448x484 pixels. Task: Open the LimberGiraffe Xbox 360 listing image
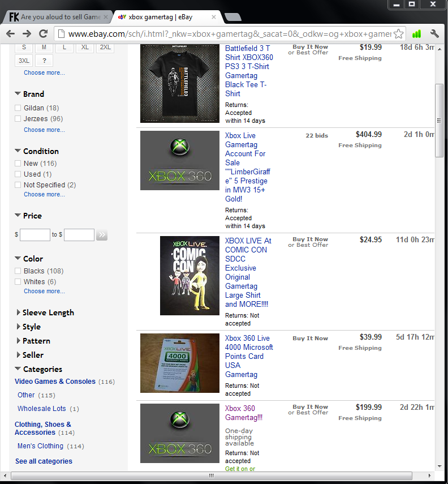[x=179, y=161]
